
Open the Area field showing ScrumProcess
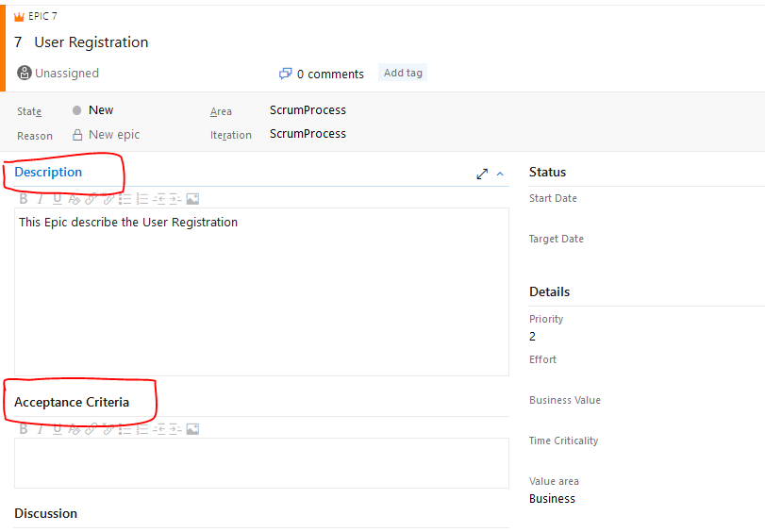point(308,110)
